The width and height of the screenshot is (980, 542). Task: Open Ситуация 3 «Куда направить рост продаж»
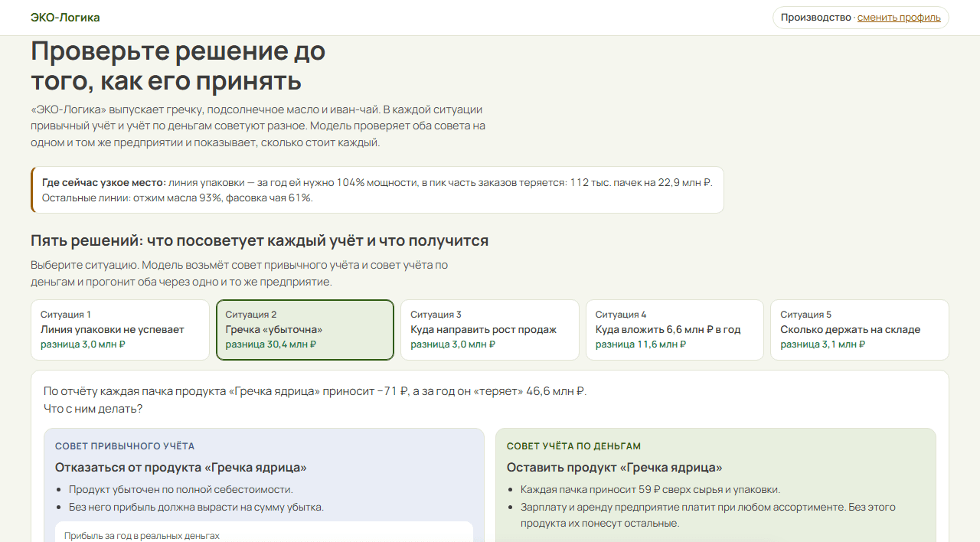[490, 330]
